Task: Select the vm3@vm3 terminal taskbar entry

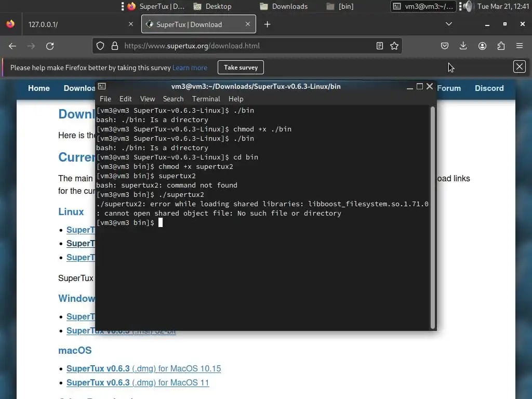Action: [423, 6]
